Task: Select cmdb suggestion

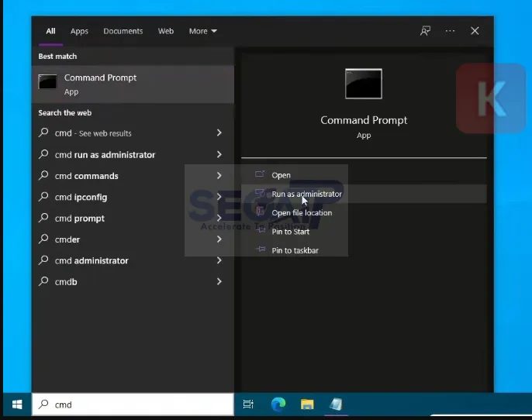Action: 133,281
